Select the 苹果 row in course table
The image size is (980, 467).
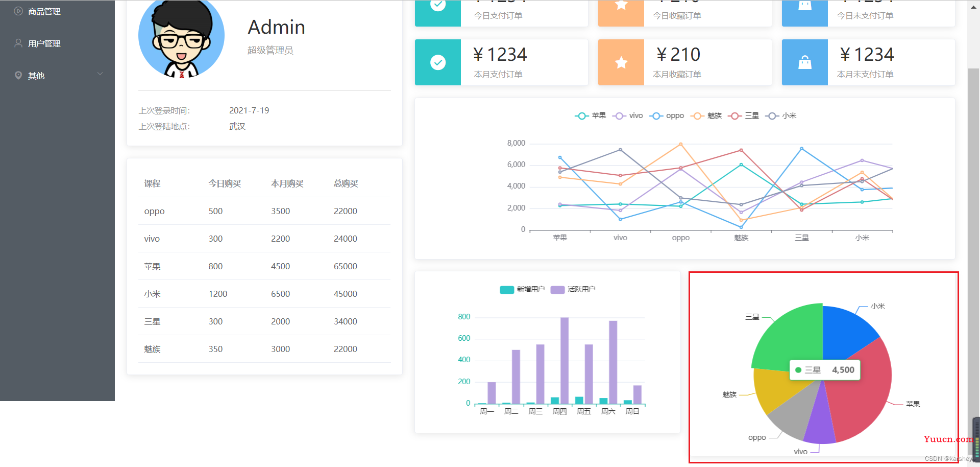coord(264,266)
